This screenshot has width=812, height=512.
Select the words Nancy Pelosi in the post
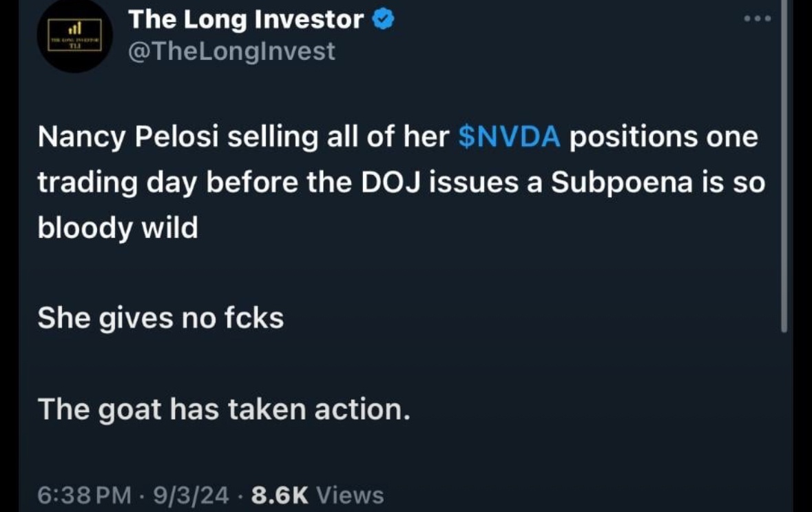tap(128, 137)
